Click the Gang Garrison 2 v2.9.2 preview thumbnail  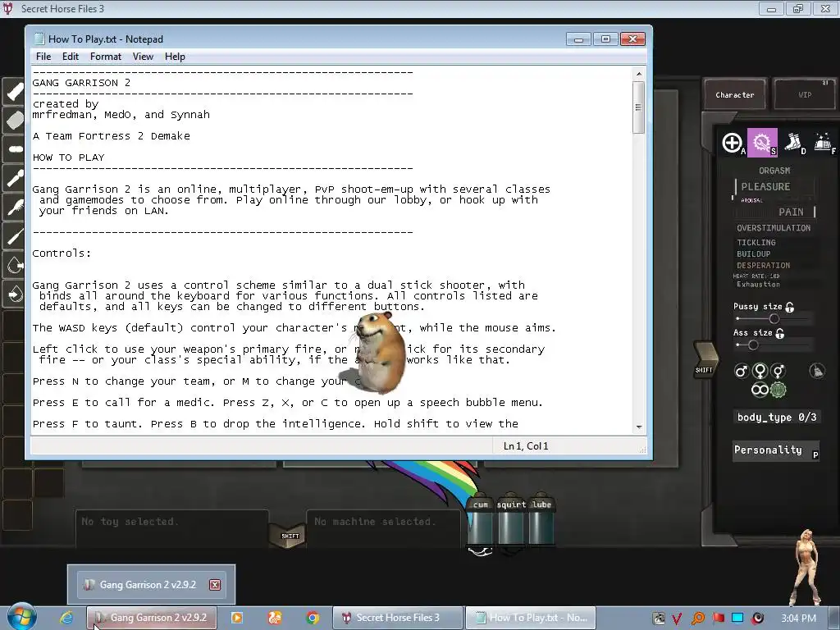tap(151, 584)
